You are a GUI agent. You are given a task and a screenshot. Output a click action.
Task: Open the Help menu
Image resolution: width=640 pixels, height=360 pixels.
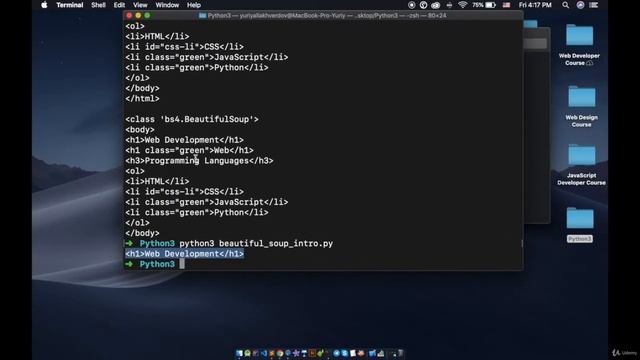[194, 5]
